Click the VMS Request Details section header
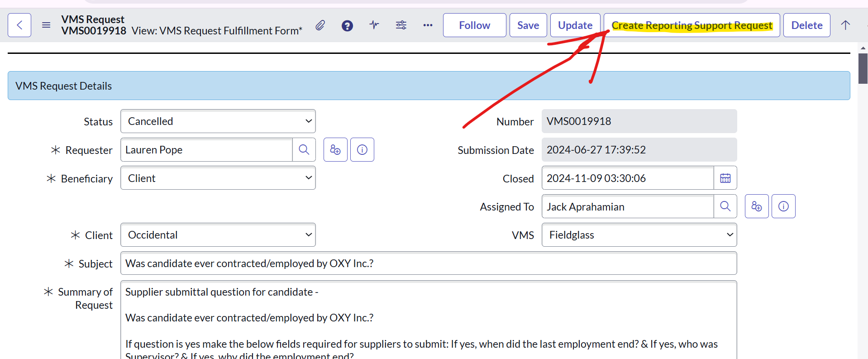This screenshot has height=359, width=868. click(429, 86)
